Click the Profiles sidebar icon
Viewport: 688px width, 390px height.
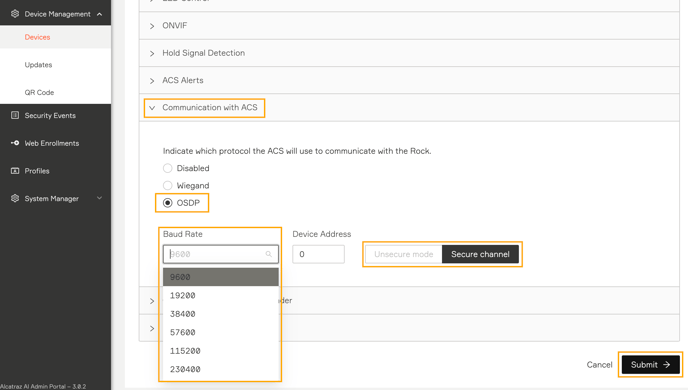15,171
